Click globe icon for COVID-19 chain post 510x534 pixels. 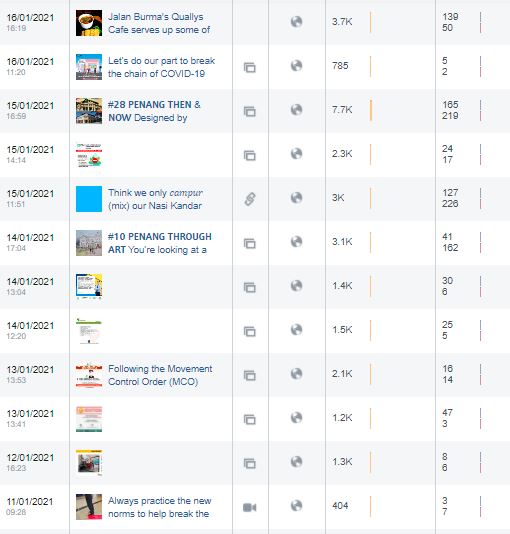(297, 66)
